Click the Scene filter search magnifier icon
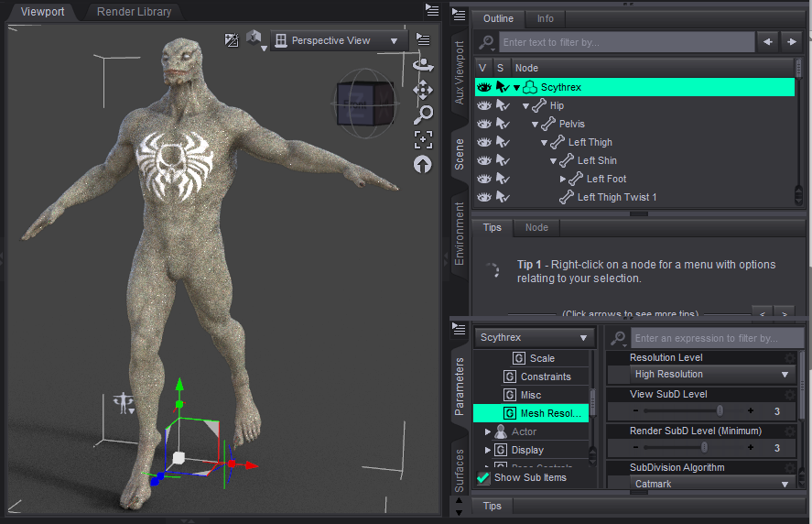The image size is (812, 524). 486,42
